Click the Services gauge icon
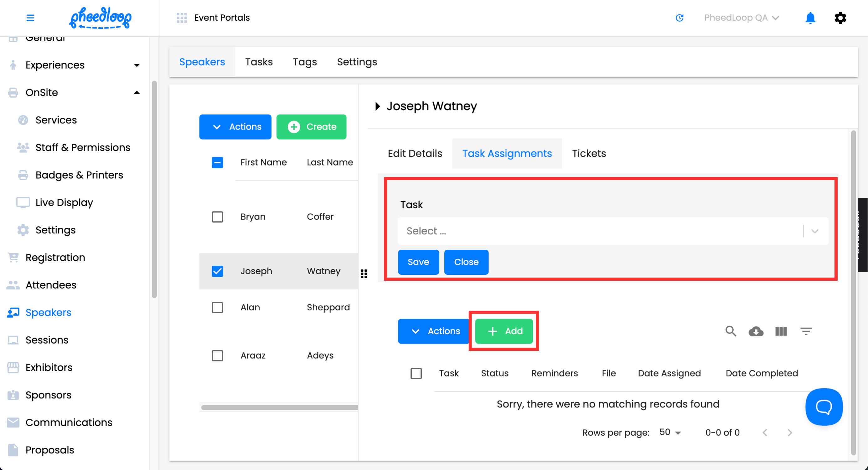 tap(23, 120)
